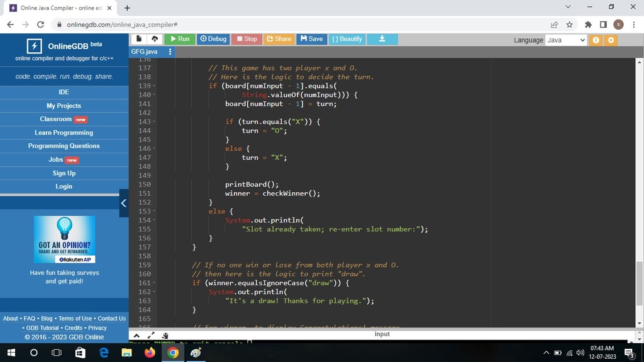The image size is (644, 362).
Task: Open the Privacy footer link
Action: (97, 328)
